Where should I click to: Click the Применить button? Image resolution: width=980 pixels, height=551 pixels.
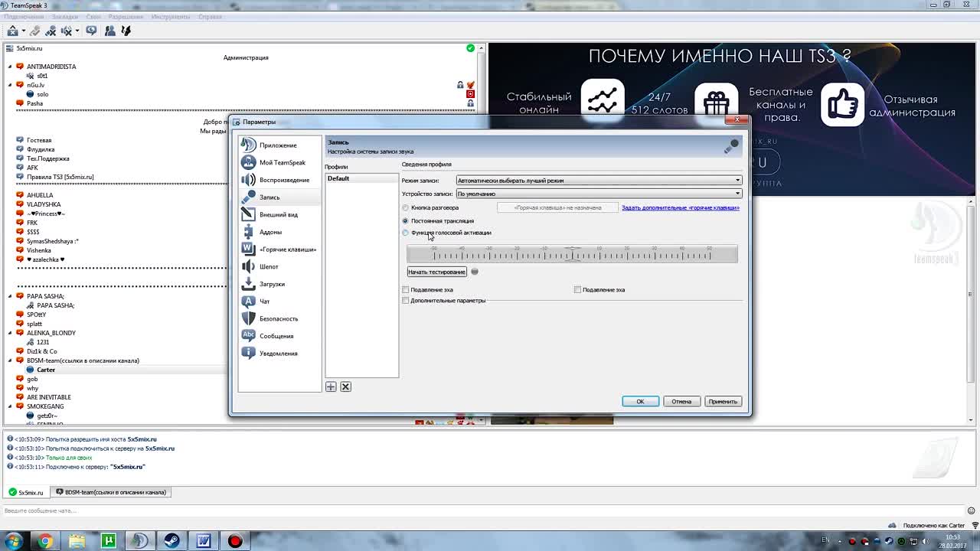pos(723,402)
